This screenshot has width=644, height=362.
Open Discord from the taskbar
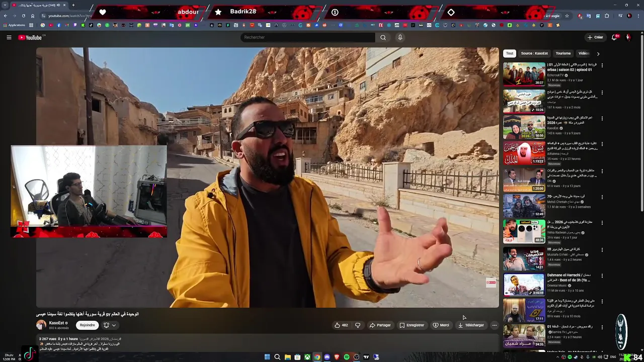click(x=327, y=357)
